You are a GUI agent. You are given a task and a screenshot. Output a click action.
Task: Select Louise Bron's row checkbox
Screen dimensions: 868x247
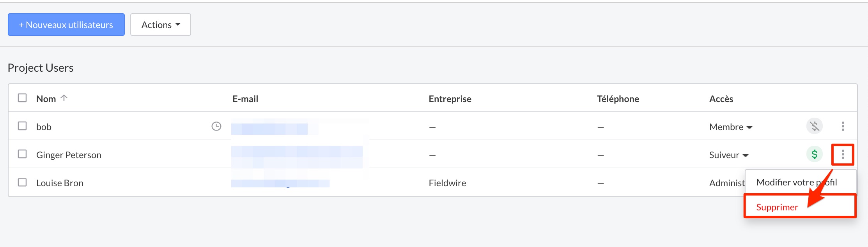22,182
